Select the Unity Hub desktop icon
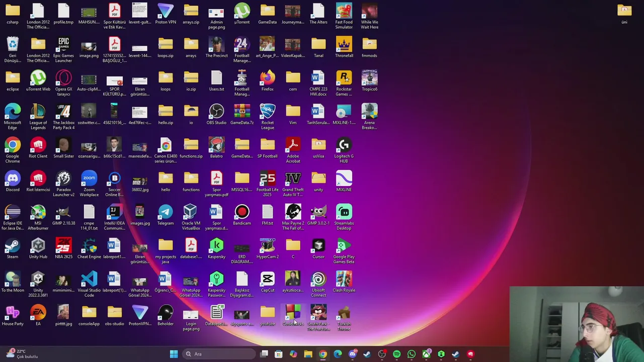644x362 pixels. pyautogui.click(x=38, y=248)
